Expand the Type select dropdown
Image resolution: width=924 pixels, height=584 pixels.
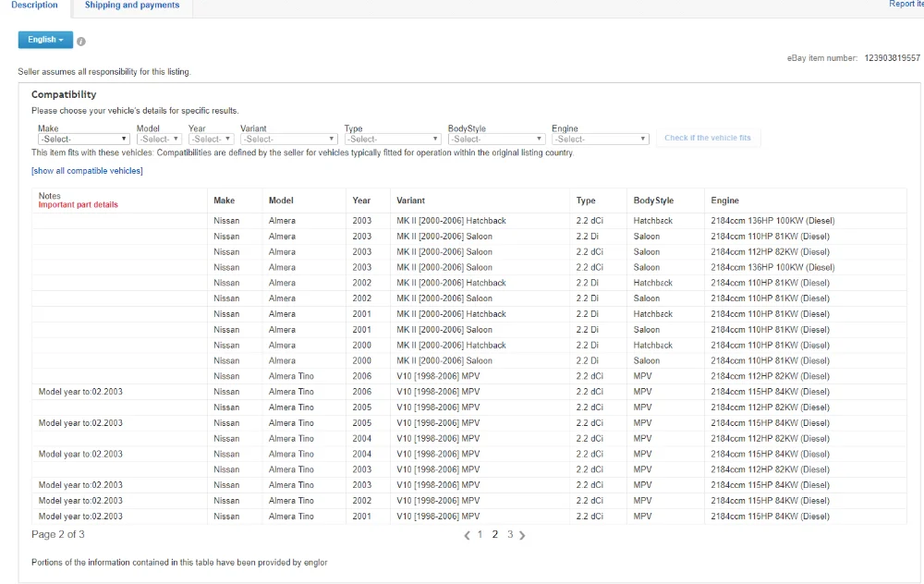pos(393,140)
